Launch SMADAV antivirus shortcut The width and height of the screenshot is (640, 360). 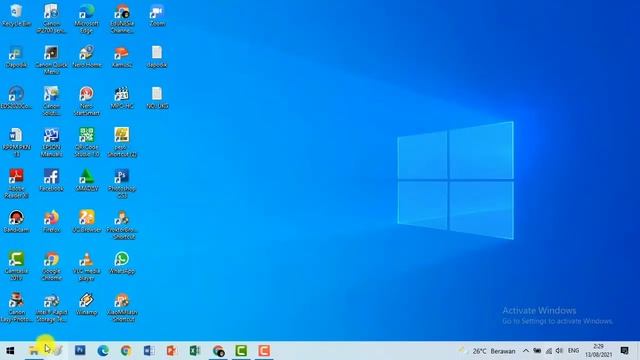(87, 180)
